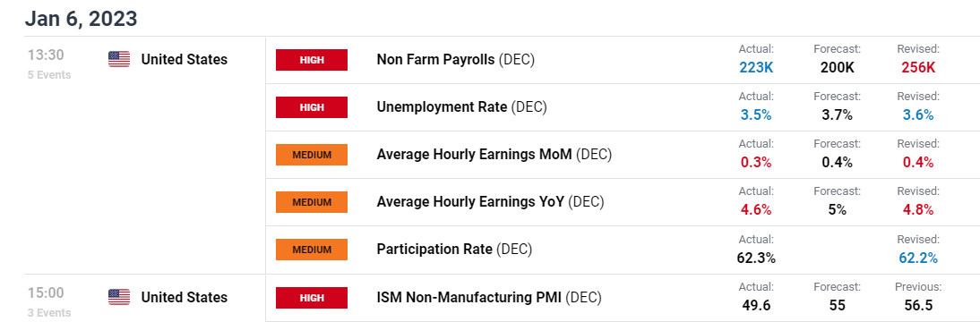Click HIGH badge for Non Farm Payrolls
Screen dimensions: 980x322
(311, 60)
